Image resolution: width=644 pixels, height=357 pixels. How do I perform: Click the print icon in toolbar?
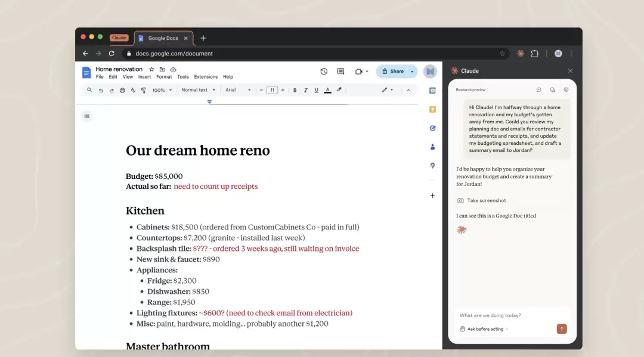[x=122, y=91]
